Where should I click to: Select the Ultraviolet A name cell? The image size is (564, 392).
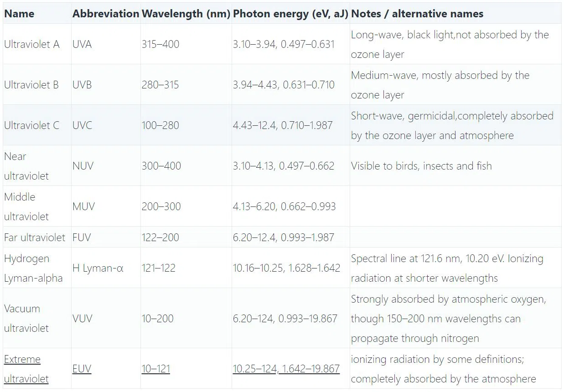coord(32,44)
